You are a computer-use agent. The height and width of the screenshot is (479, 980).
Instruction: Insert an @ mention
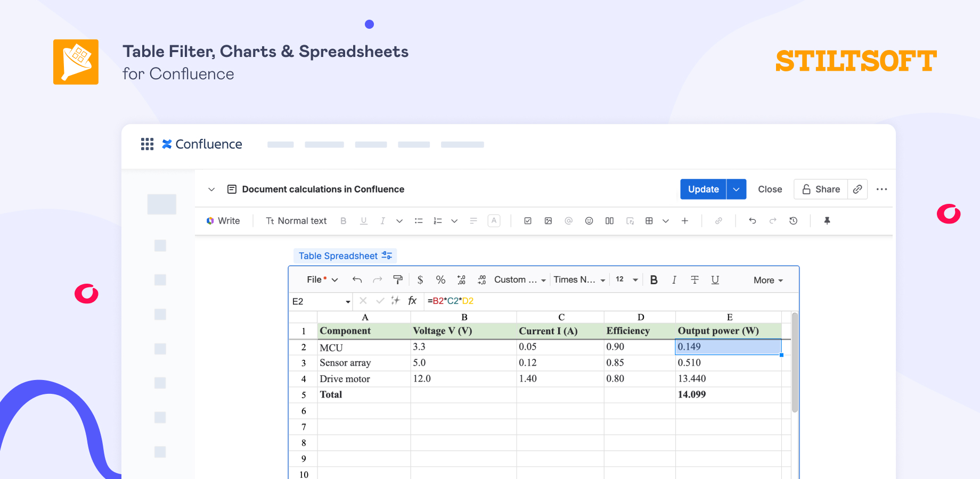click(x=569, y=221)
